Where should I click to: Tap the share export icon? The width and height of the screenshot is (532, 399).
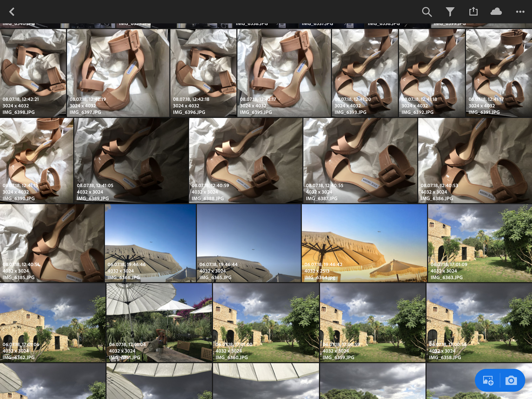coord(473,12)
